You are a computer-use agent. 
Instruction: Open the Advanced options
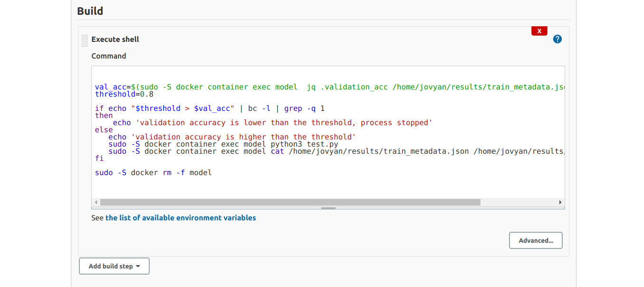coord(536,240)
